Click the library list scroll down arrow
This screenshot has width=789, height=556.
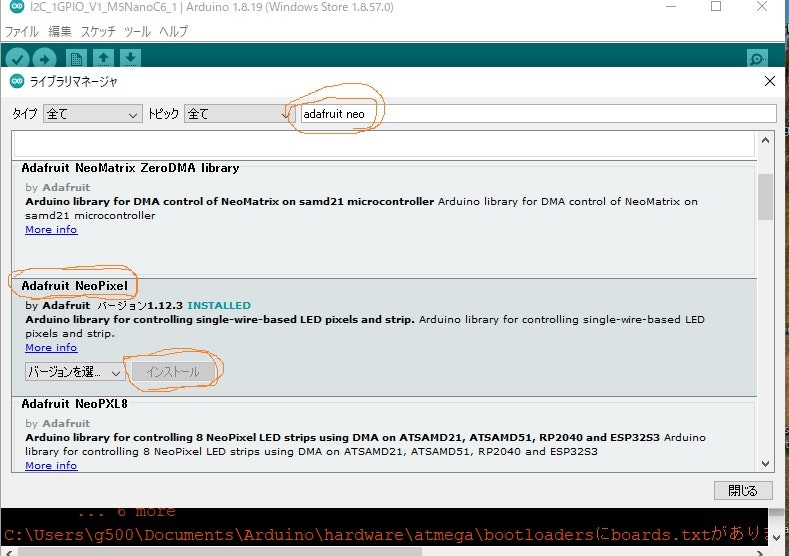[765, 463]
